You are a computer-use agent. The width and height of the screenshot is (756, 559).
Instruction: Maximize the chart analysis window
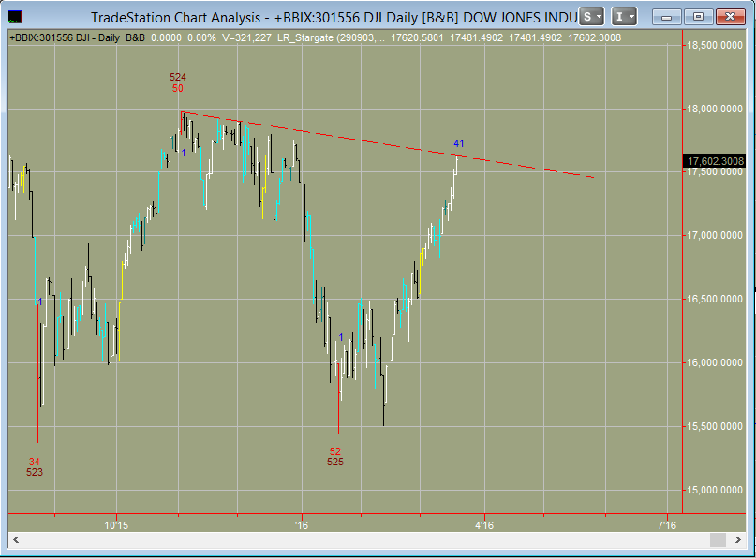pyautogui.click(x=698, y=17)
